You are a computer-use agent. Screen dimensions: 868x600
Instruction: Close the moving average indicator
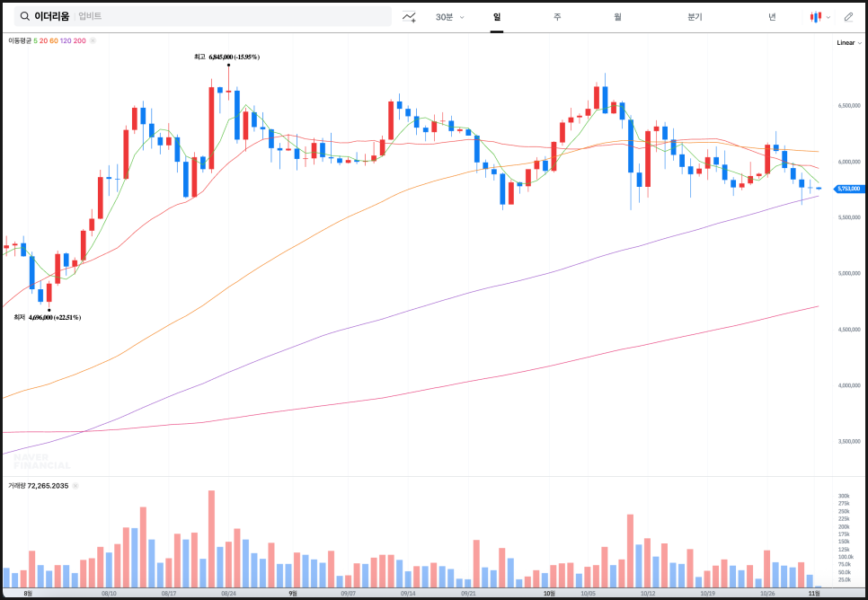(x=93, y=40)
